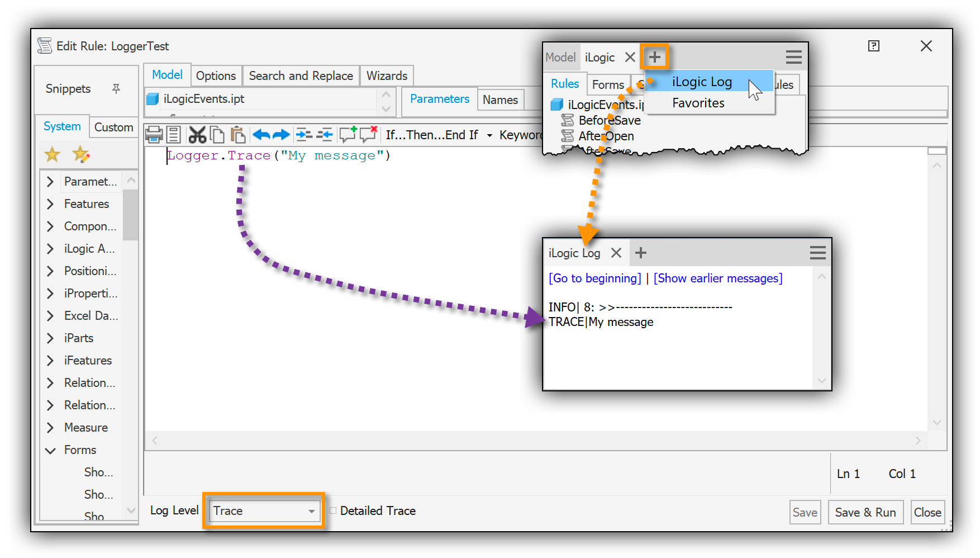Viewport: 980px width, 558px height.
Task: Expand the iParts snippet category
Action: pos(50,338)
